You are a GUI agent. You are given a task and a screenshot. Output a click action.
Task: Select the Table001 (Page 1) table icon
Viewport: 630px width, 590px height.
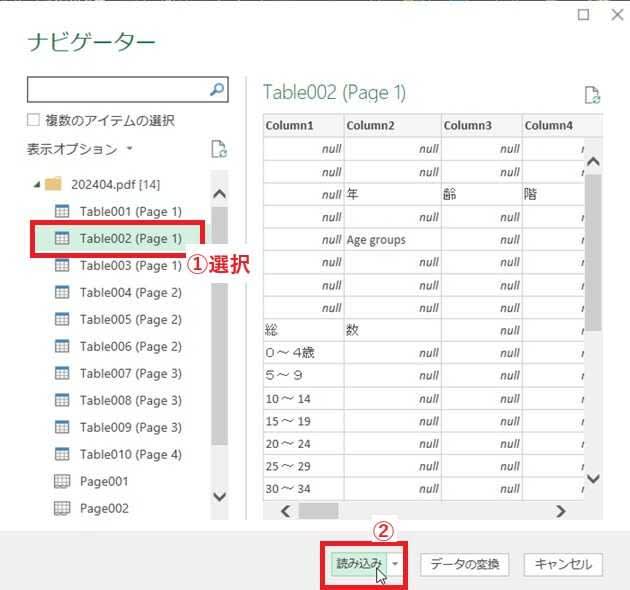tap(61, 212)
